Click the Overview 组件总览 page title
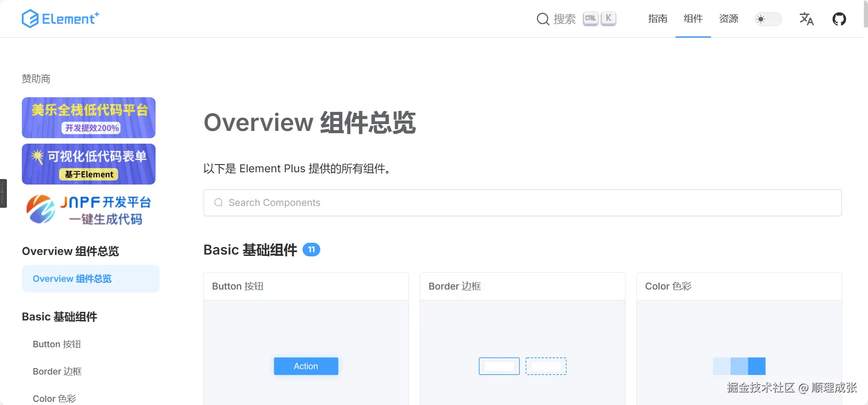The height and width of the screenshot is (405, 868). [x=310, y=123]
